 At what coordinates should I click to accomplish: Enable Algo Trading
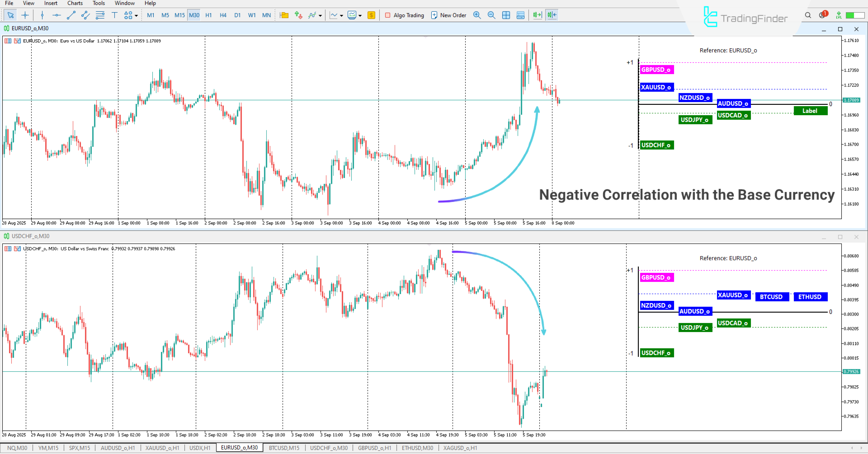tap(404, 15)
